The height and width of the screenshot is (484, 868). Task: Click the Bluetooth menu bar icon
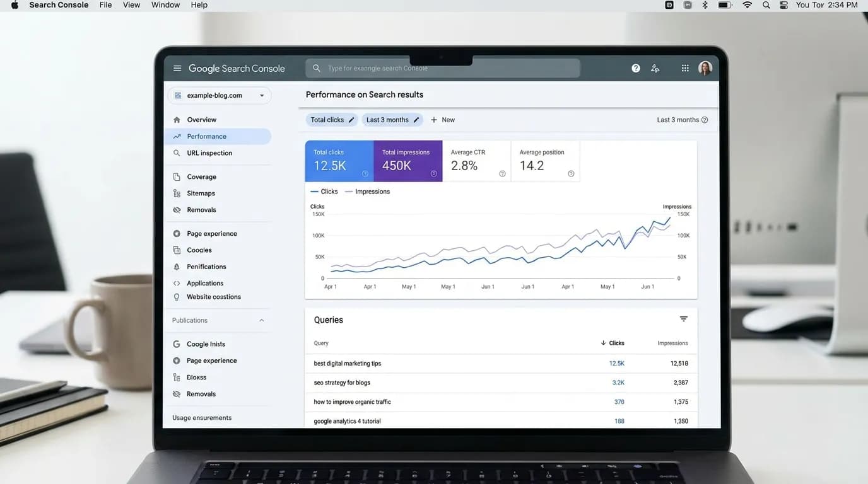(x=705, y=5)
